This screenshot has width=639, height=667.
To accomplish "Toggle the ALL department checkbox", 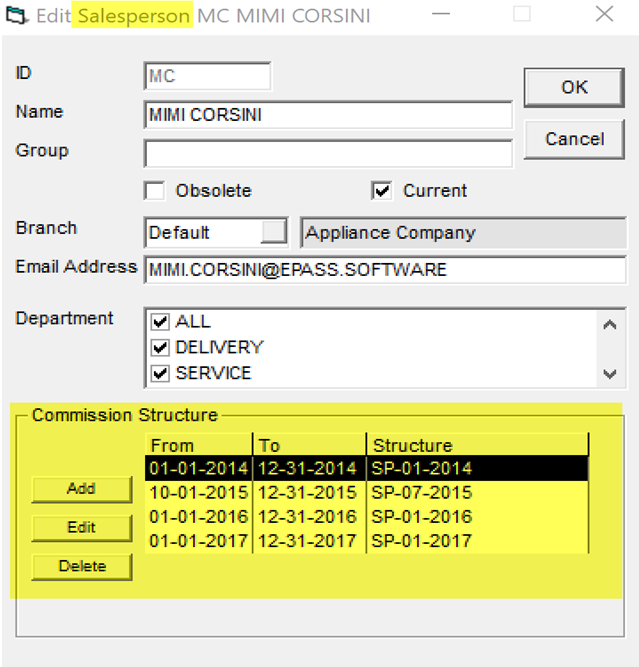I will coord(160,322).
